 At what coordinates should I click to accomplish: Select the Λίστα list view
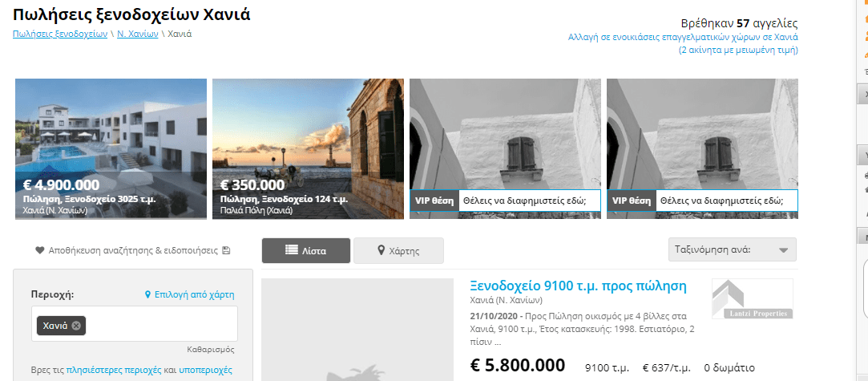(x=306, y=251)
